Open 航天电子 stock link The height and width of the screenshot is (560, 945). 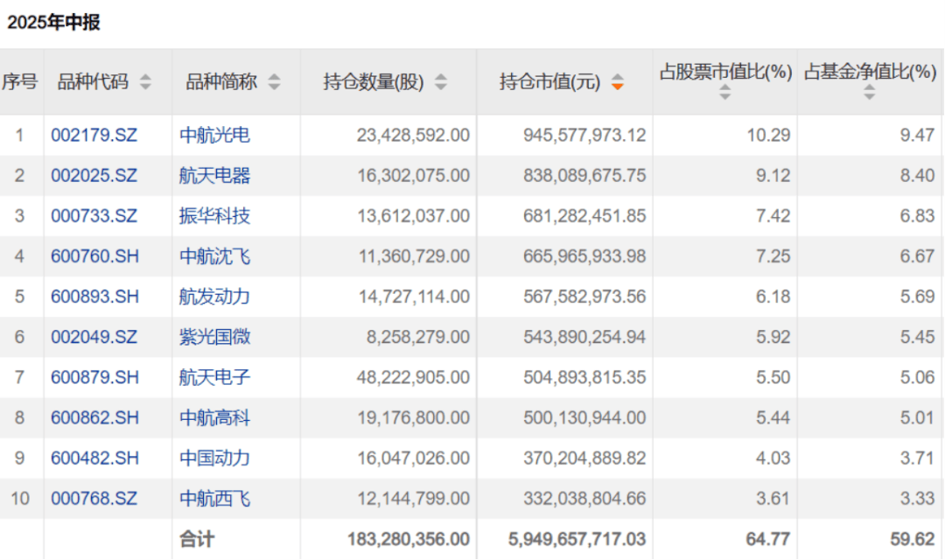(x=214, y=377)
